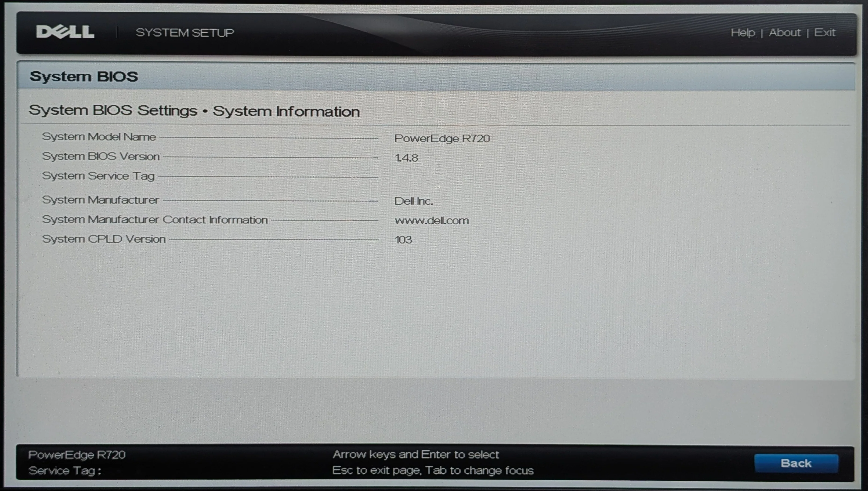Click the blue Back button
868x491 pixels.
coord(796,463)
